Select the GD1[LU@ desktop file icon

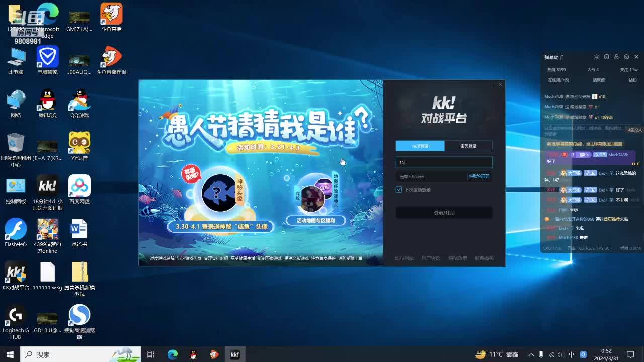coord(47,322)
